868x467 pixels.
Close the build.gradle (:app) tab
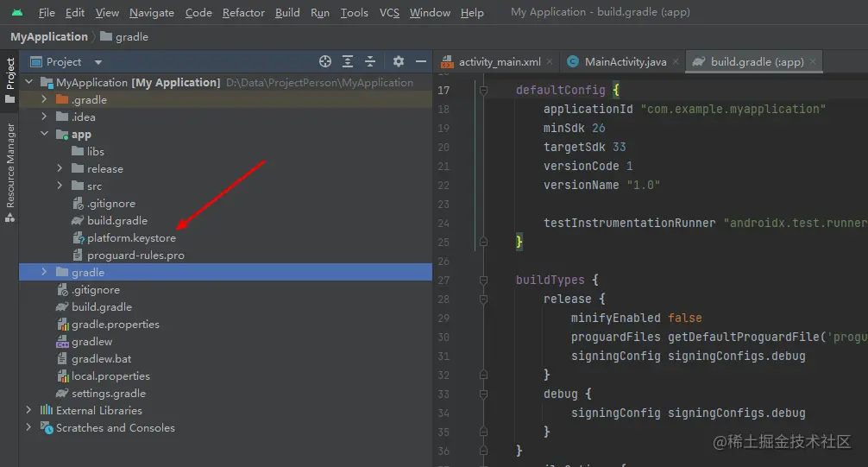(813, 61)
